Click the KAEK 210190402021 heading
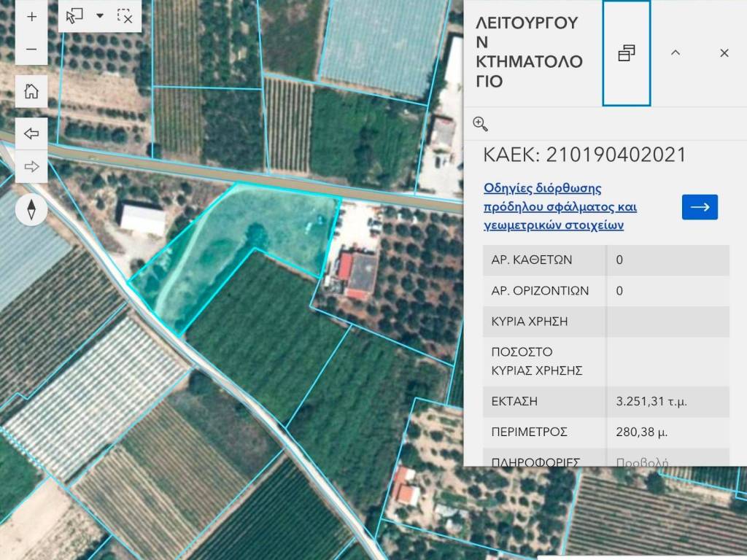Image resolution: width=747 pixels, height=560 pixels. (585, 155)
